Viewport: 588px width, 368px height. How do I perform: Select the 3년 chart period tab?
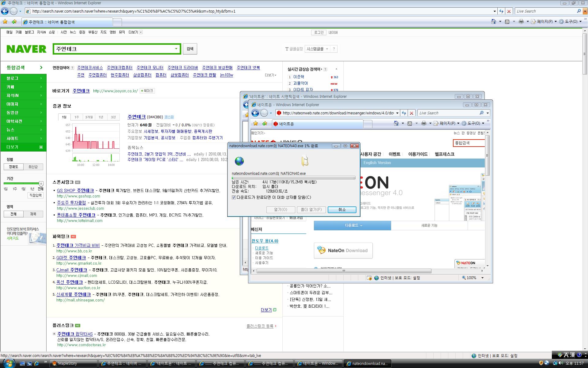[x=113, y=117]
